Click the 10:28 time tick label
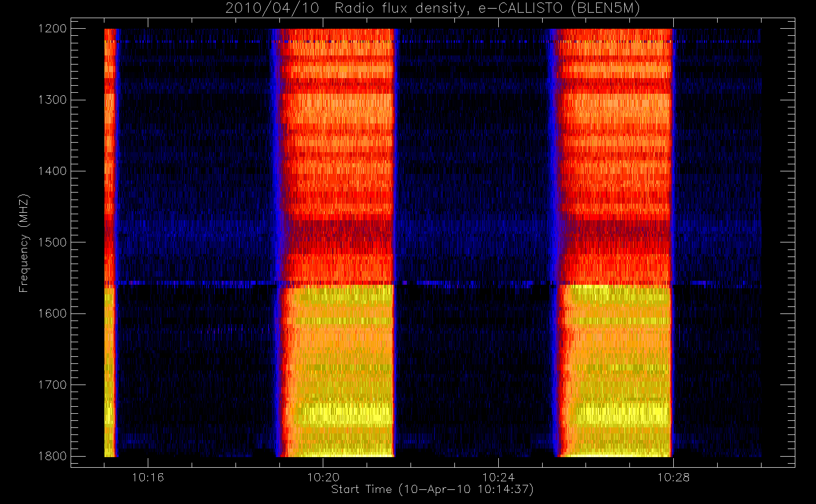816x504 pixels. click(673, 477)
